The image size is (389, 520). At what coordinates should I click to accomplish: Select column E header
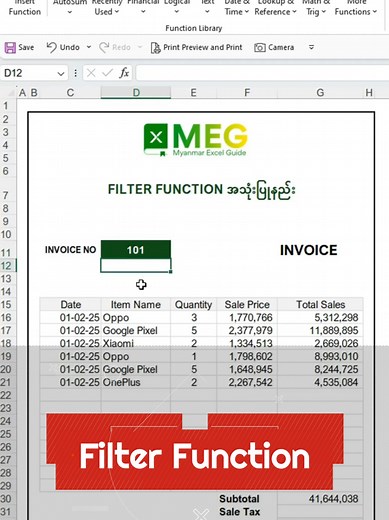coord(193,92)
